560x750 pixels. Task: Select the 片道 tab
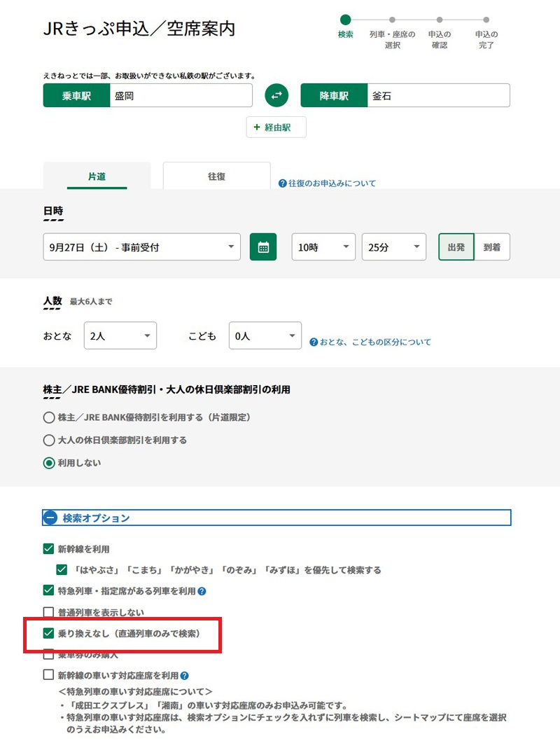[97, 176]
